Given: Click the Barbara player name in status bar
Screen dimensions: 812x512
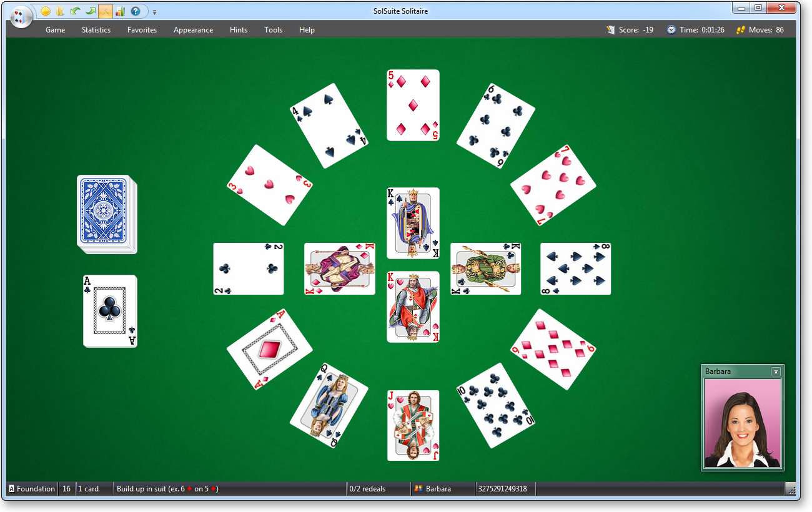Looking at the screenshot, I should (x=438, y=489).
